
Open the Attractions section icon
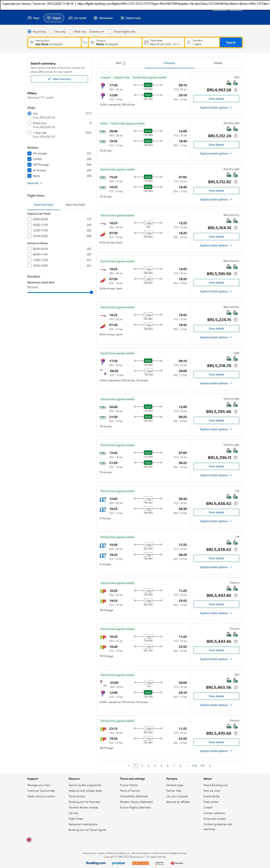click(x=95, y=18)
